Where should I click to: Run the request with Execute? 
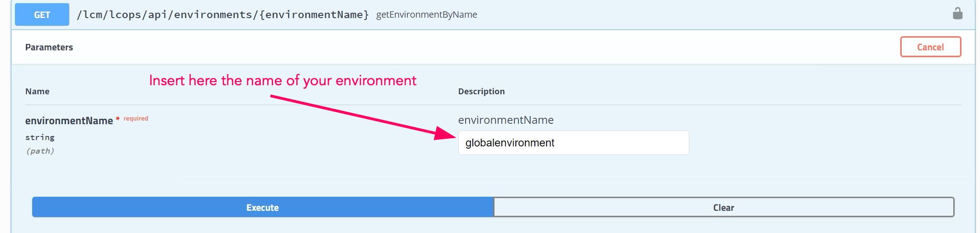[263, 207]
